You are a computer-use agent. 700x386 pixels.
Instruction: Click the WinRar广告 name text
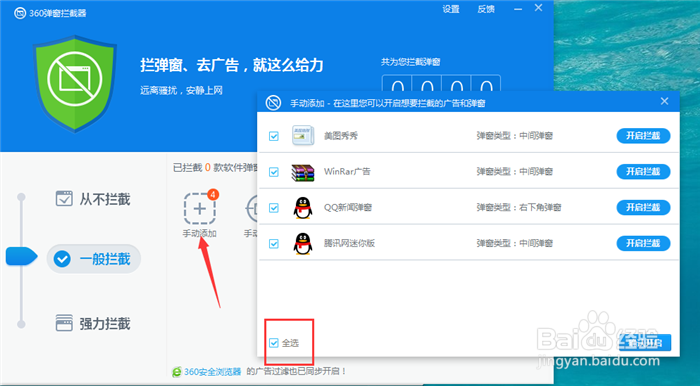point(347,171)
